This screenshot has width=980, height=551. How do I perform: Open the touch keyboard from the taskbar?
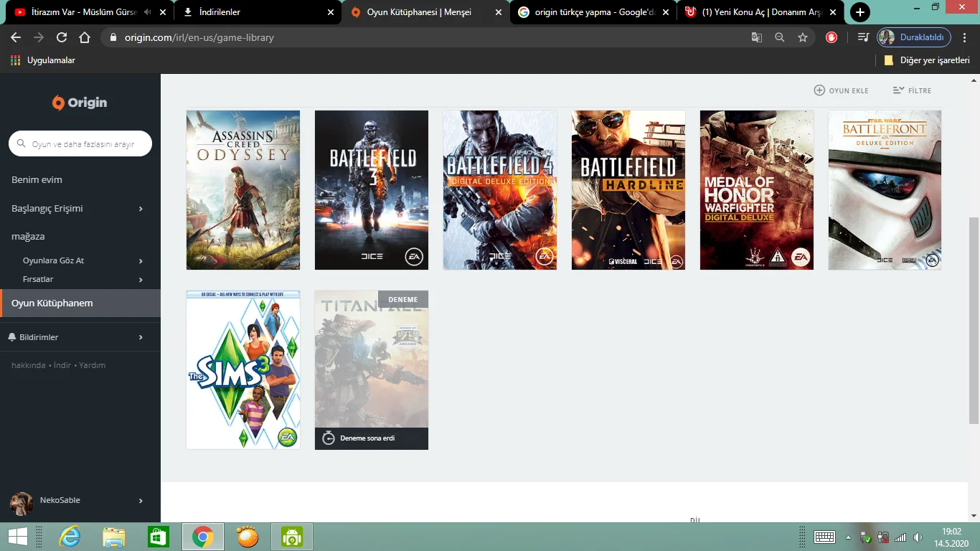point(824,537)
